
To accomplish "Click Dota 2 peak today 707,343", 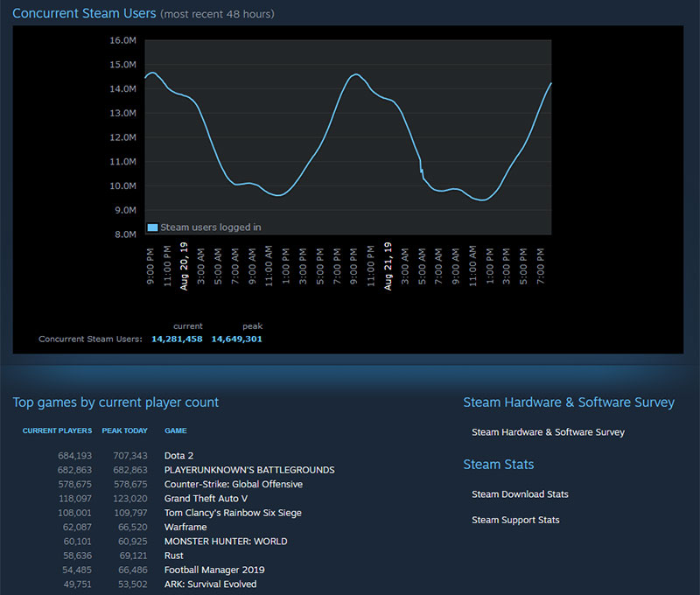I will coord(129,456).
